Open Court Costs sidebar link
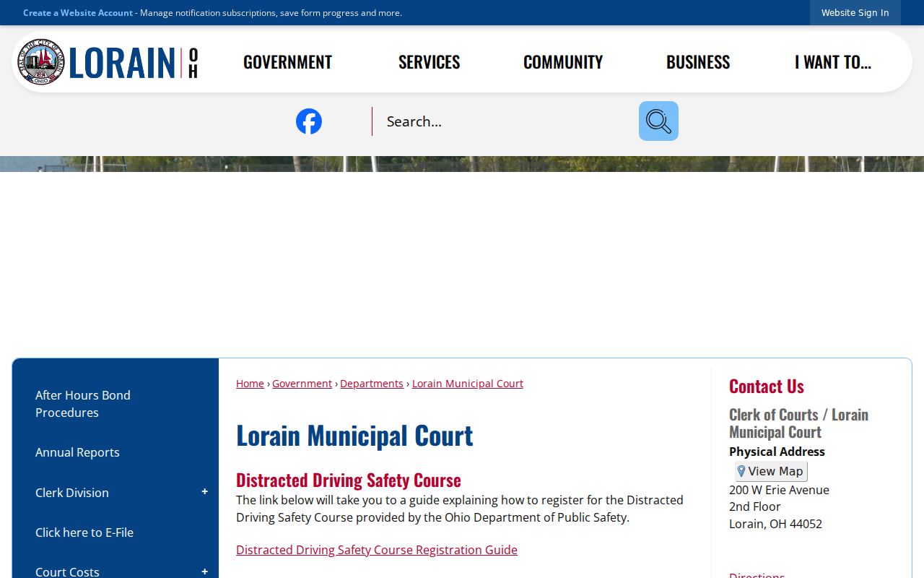 (67, 571)
